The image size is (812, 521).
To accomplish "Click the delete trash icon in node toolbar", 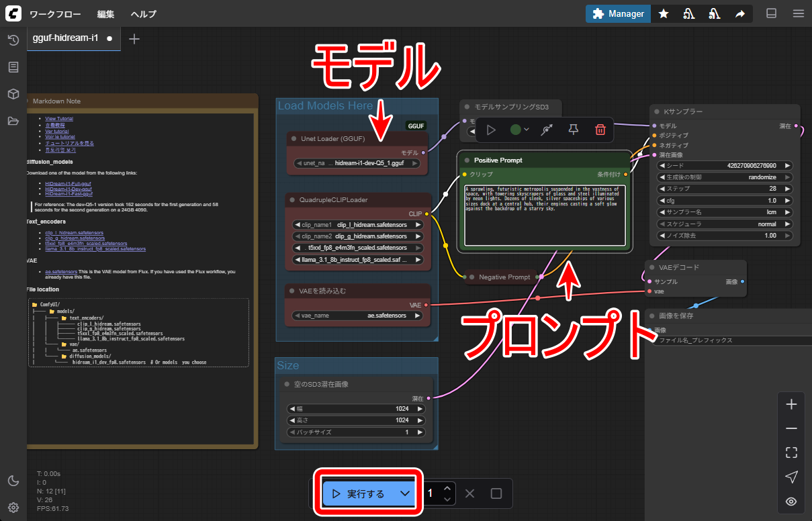I will [600, 130].
